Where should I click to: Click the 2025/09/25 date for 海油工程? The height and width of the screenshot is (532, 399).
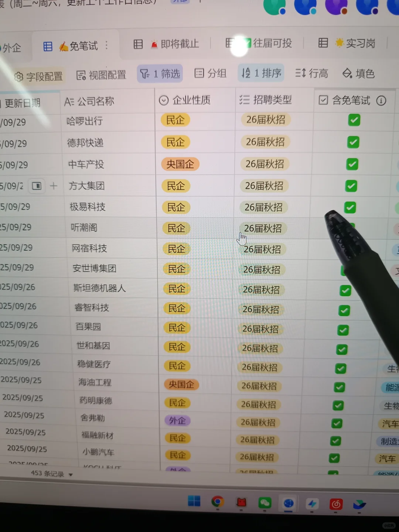21,380
